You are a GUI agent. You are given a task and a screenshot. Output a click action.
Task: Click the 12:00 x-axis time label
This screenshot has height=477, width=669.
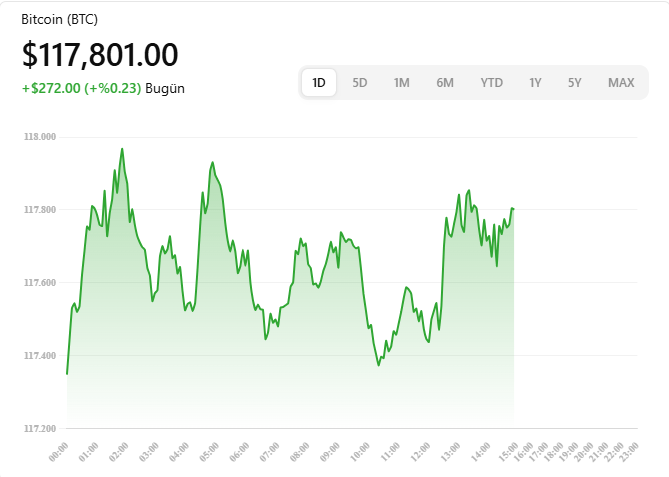coord(418,450)
